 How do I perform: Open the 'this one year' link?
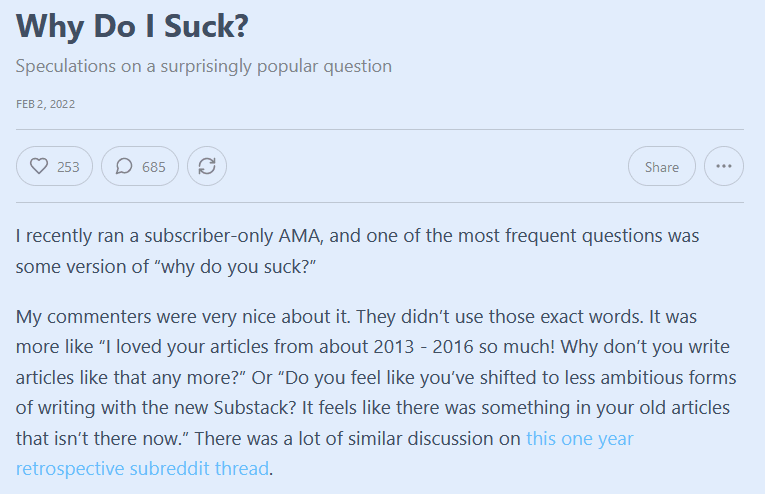pos(580,438)
